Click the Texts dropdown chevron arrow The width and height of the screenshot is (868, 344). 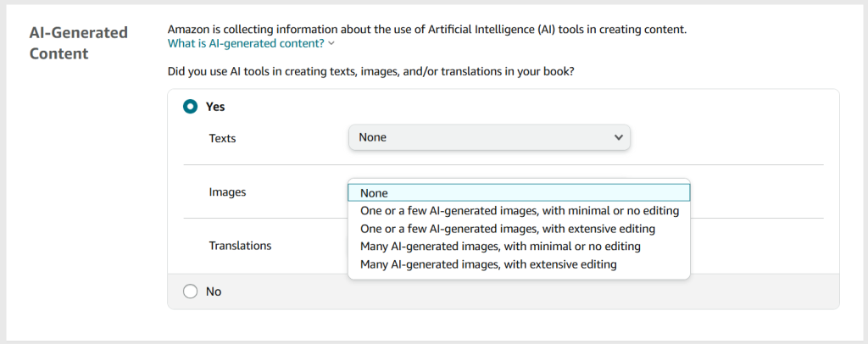tap(618, 138)
